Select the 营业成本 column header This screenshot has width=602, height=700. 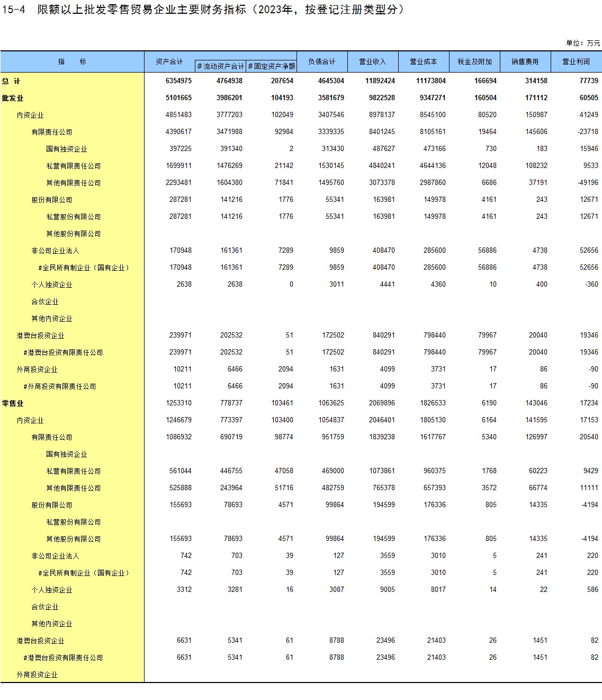[x=424, y=61]
